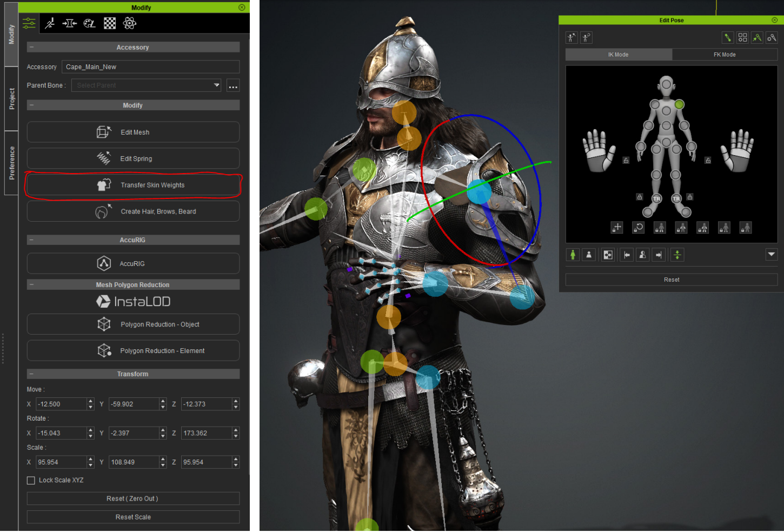Click the right hand image in Edit Pose
The width and height of the screenshot is (784, 532).
[737, 151]
